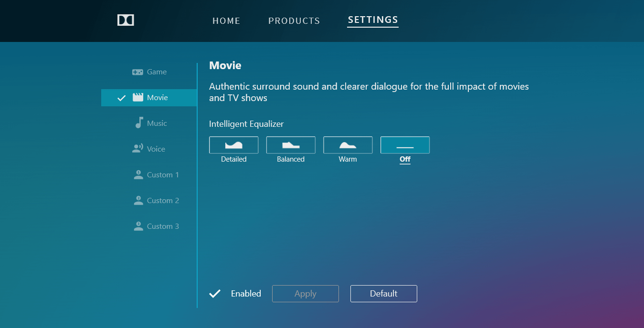The height and width of the screenshot is (328, 644).
Task: Click the Apply button
Action: coord(306,294)
